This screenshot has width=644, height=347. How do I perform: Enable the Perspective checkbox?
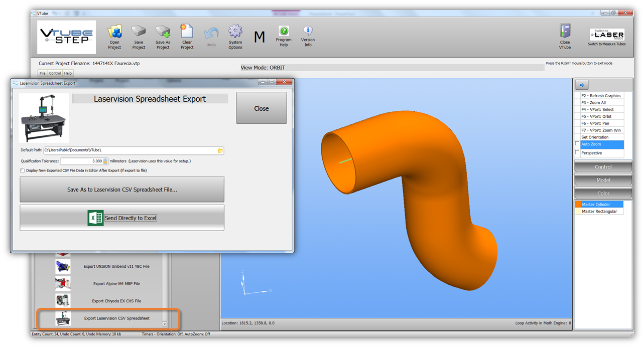[x=577, y=153]
